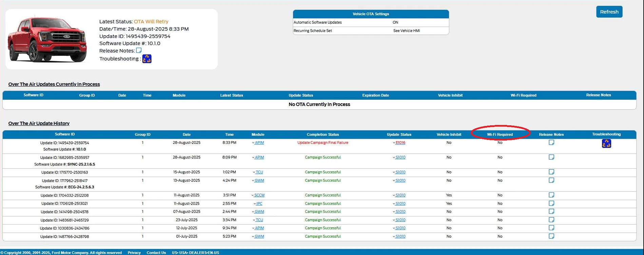Click the Refresh button
This screenshot has width=644, height=255.
tap(609, 12)
